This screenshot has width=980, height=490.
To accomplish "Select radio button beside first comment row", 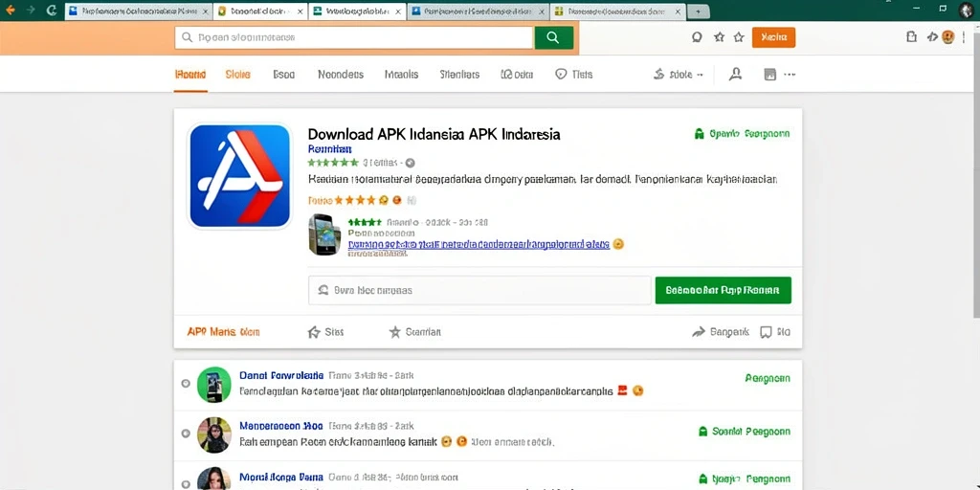I will (186, 383).
